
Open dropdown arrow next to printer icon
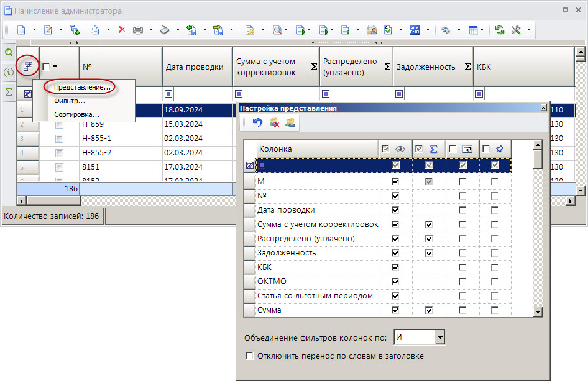151,30
